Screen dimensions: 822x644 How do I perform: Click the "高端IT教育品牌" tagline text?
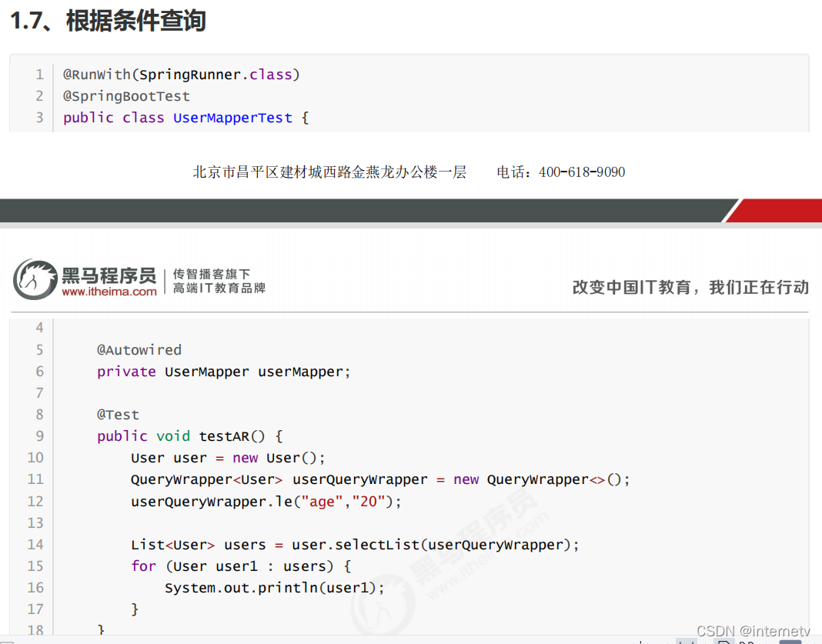(219, 288)
